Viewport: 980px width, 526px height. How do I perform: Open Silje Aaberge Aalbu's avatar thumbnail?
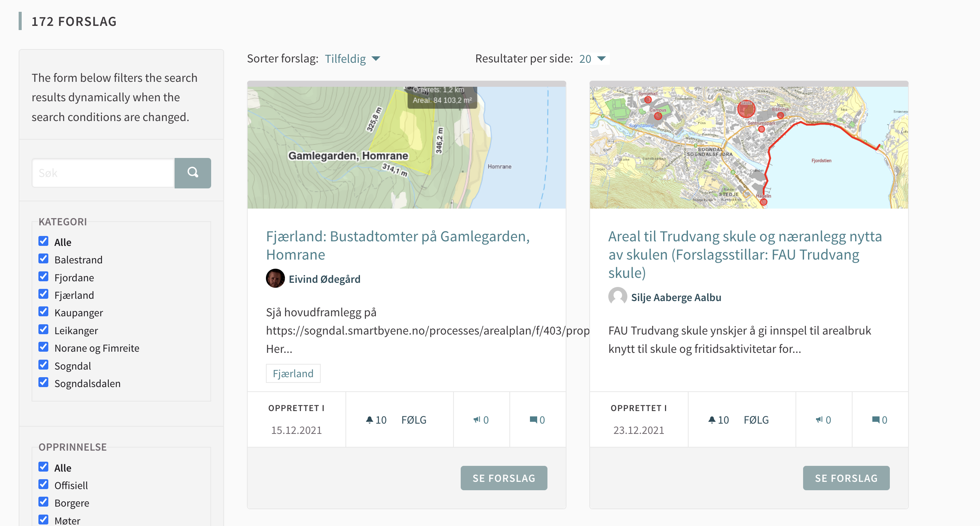click(x=617, y=296)
